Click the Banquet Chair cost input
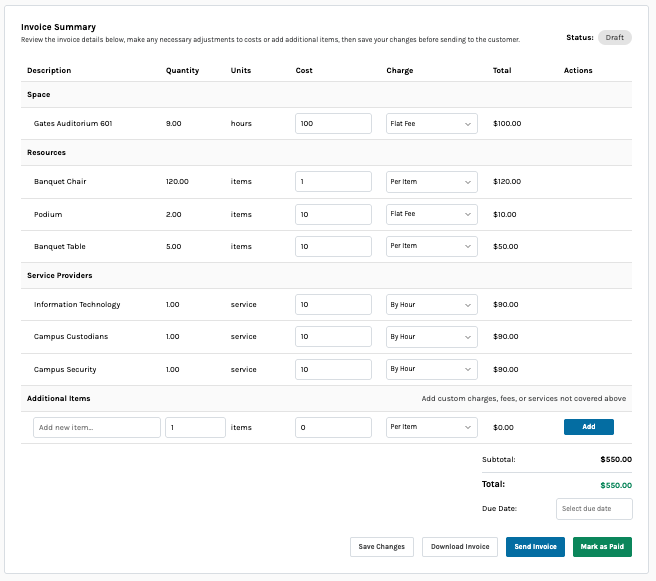 point(333,182)
